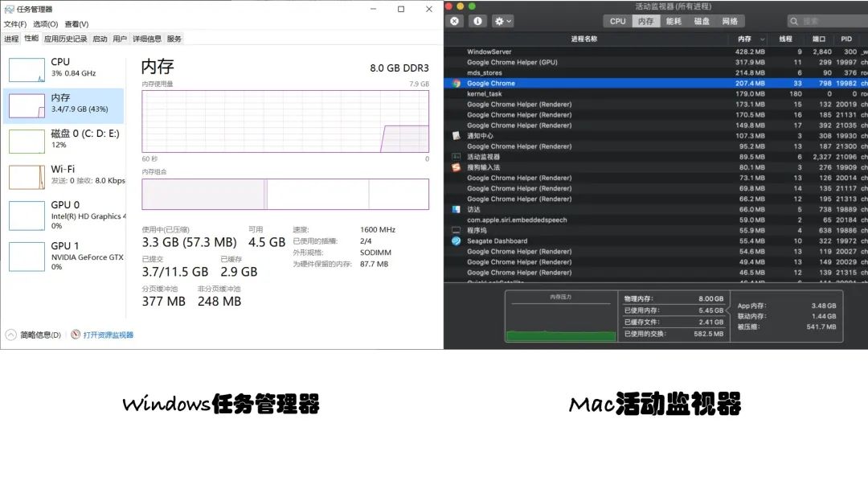Click the 物理内存 8.00 GB entry

tap(674, 298)
